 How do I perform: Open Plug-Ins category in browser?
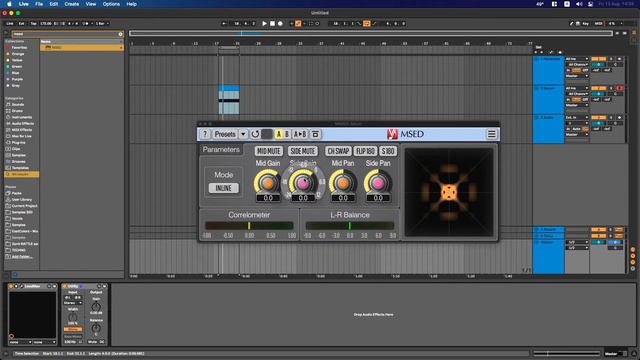18,142
